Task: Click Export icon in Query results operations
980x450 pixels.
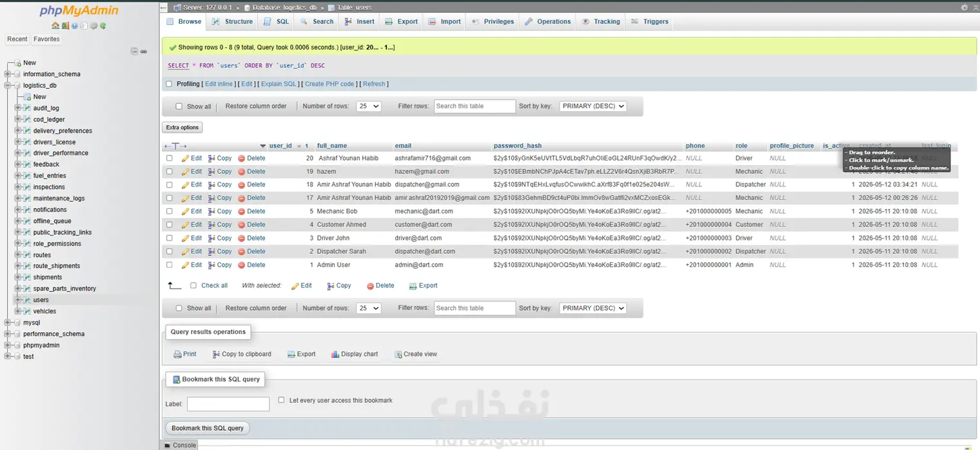Action: coord(291,355)
